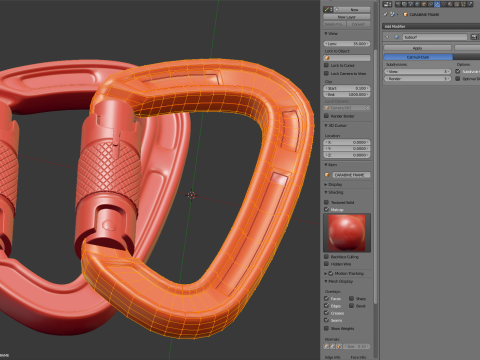
Task: Open the Add Modifier dropdown
Action: pyautogui.click(x=431, y=26)
